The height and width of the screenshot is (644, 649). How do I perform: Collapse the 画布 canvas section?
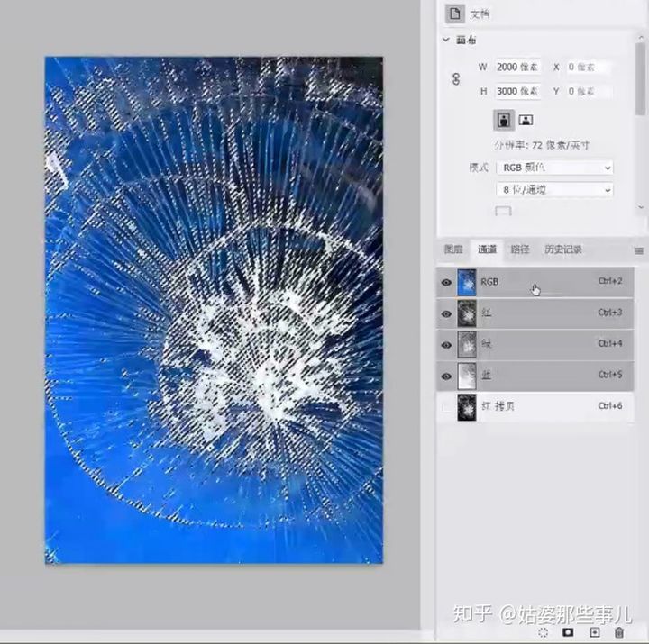(x=446, y=40)
